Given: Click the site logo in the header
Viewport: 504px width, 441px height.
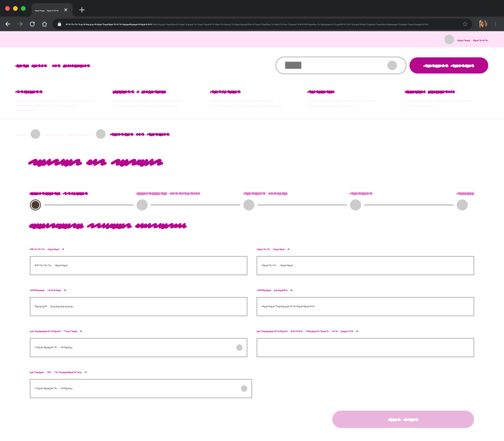Looking at the screenshot, I should 52,66.
